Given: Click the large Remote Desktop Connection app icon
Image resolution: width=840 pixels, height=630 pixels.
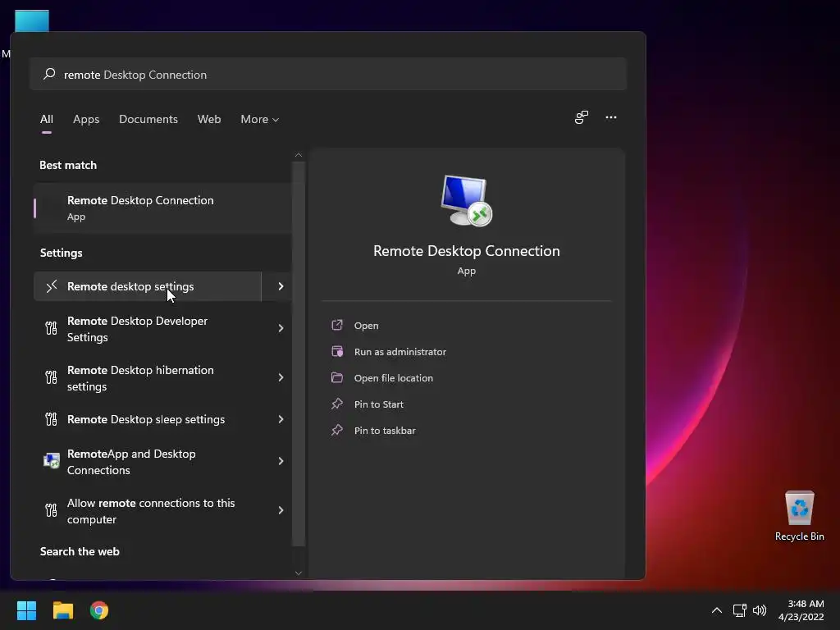Looking at the screenshot, I should pyautogui.click(x=466, y=200).
